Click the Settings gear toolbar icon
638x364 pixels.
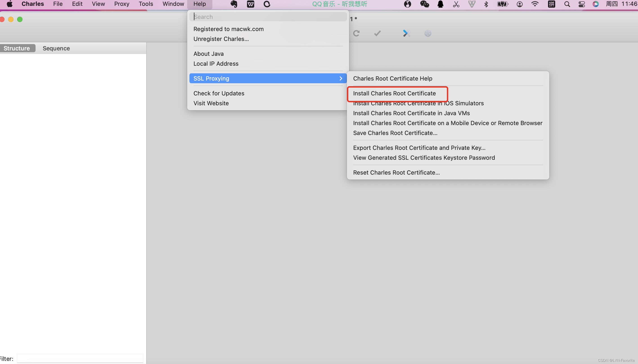pyautogui.click(x=428, y=33)
